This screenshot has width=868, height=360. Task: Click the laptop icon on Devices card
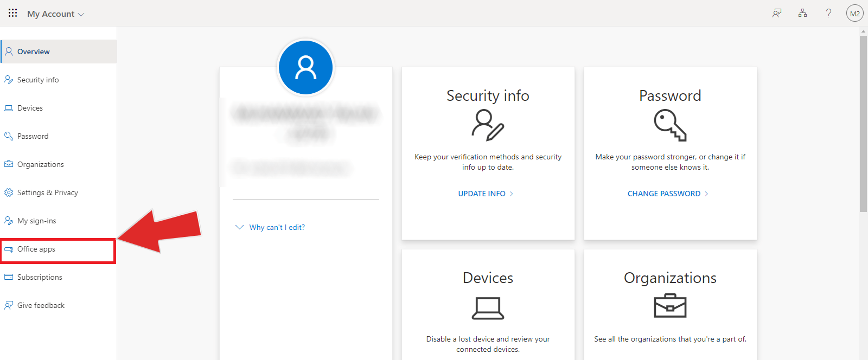coord(488,308)
